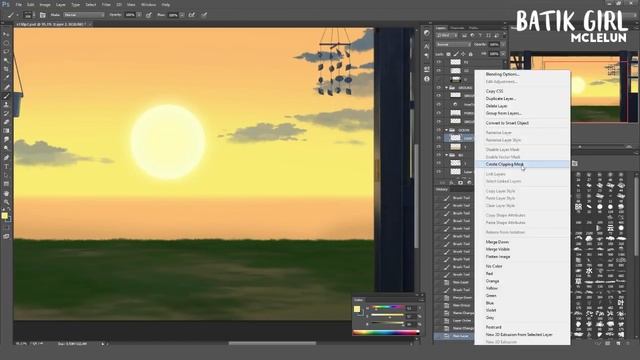This screenshot has width=640, height=360.
Task: Collapse the OCEAN layer group
Action: click(x=447, y=130)
